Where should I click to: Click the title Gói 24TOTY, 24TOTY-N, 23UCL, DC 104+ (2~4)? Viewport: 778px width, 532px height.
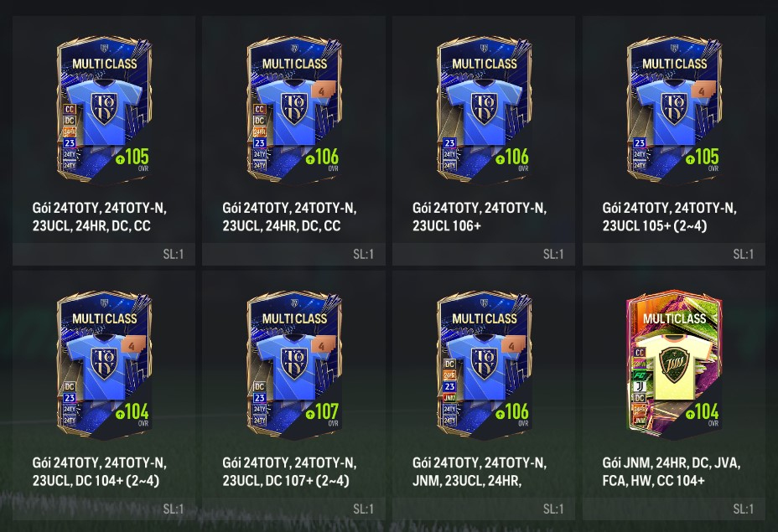point(99,472)
